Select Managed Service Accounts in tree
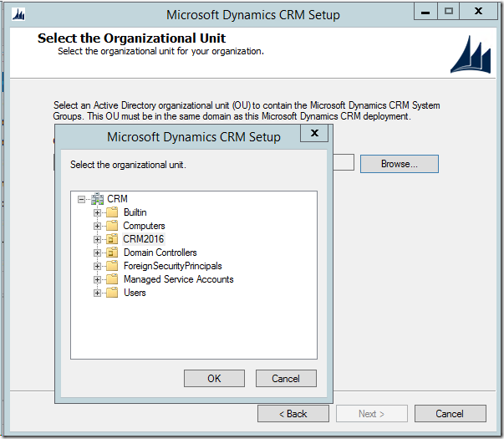The image size is (504, 439). tap(178, 279)
